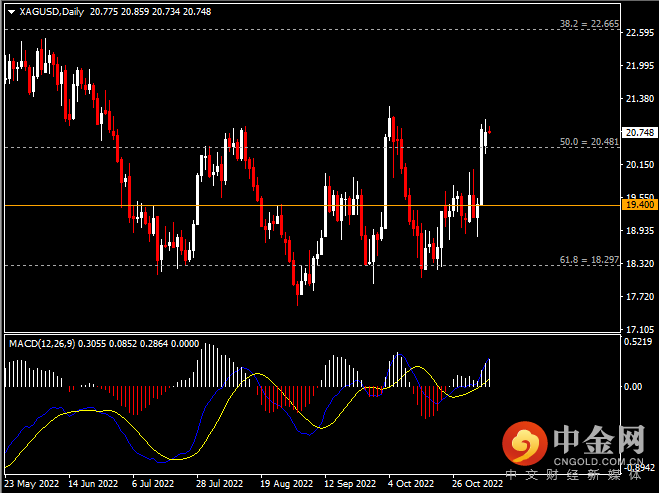Screen dimensions: 659x493
Task: Click the 18.320 price axis label
Action: click(x=640, y=264)
